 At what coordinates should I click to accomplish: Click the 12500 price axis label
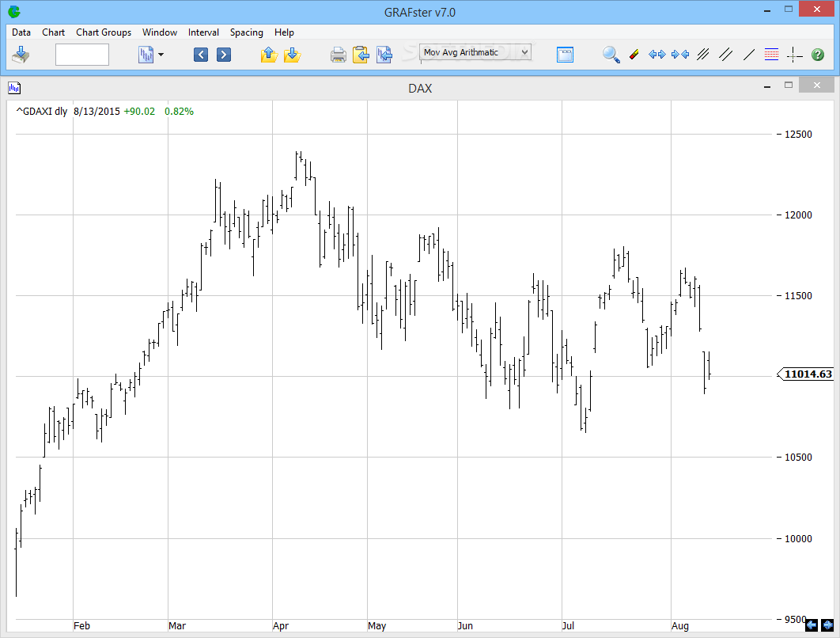(798, 135)
